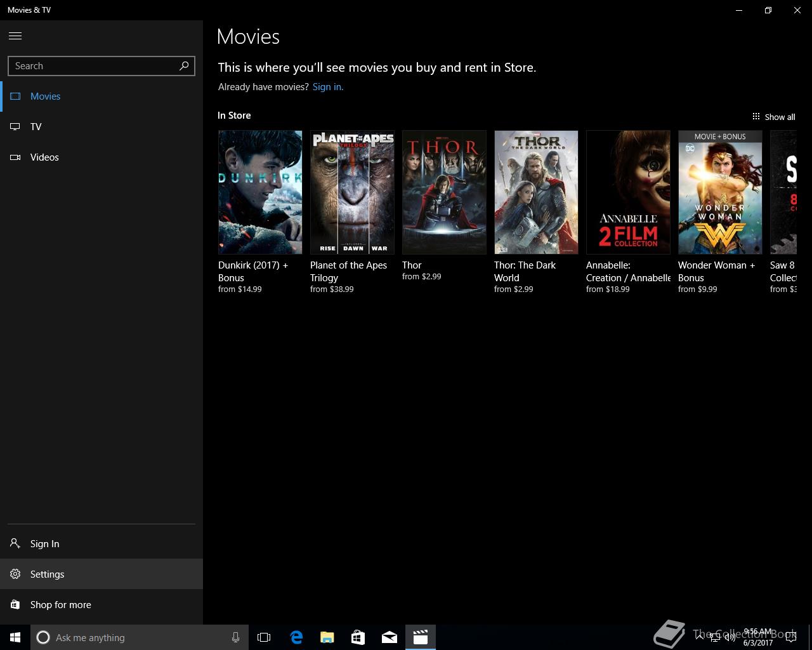Open the Thor movie poster

coord(444,192)
